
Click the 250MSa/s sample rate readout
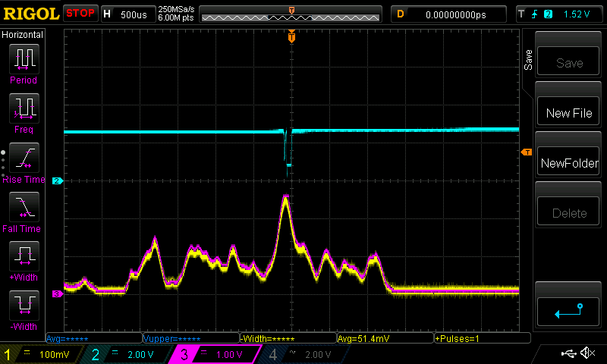click(x=176, y=9)
